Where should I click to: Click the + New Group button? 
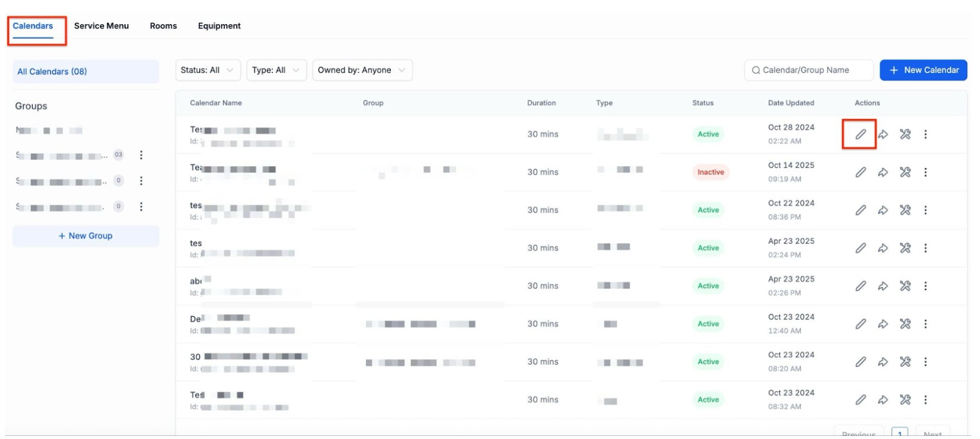[x=85, y=236]
